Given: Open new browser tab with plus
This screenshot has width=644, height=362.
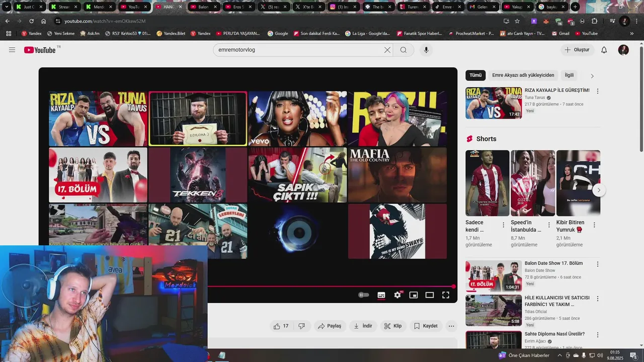Looking at the screenshot, I should (x=575, y=7).
